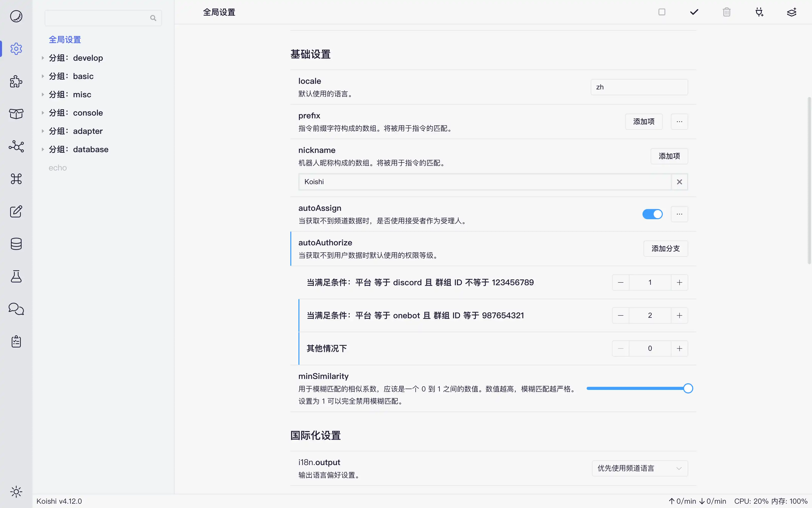Click the trash delete icon in header
Viewport: 812px width, 508px height.
(x=727, y=12)
